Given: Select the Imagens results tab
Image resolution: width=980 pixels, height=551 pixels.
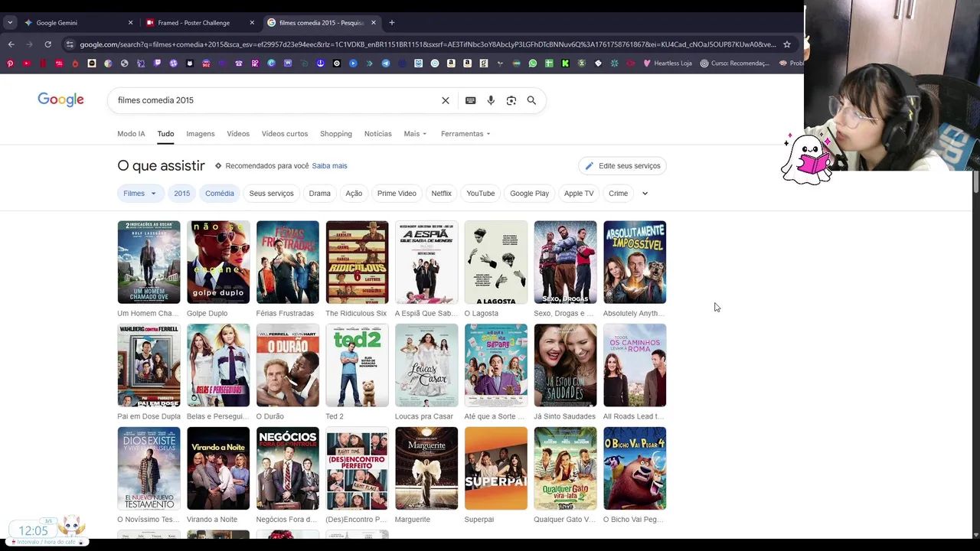Looking at the screenshot, I should coord(201,134).
